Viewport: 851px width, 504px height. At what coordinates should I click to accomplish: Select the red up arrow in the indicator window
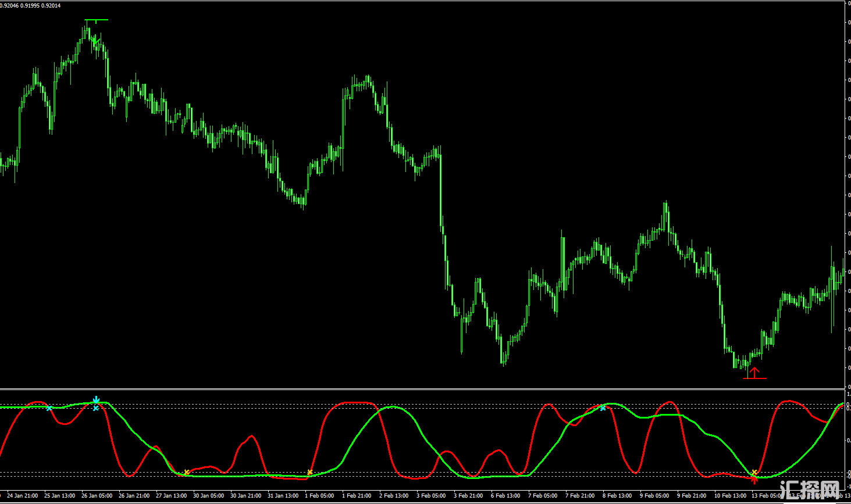click(754, 480)
